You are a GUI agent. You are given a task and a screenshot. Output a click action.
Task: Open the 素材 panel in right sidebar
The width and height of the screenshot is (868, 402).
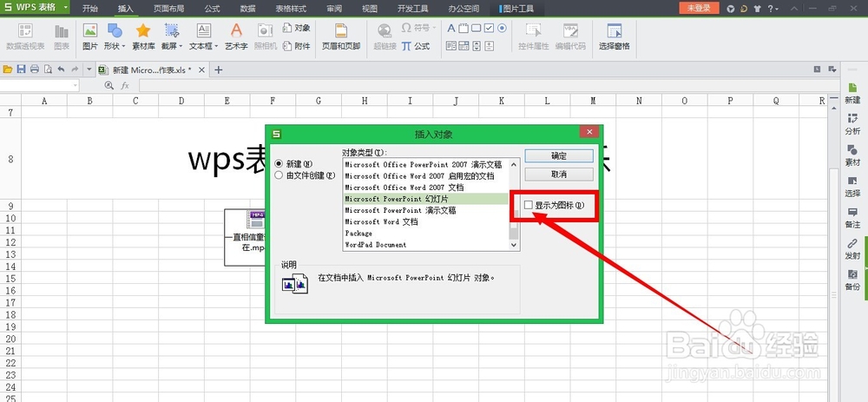pos(852,155)
